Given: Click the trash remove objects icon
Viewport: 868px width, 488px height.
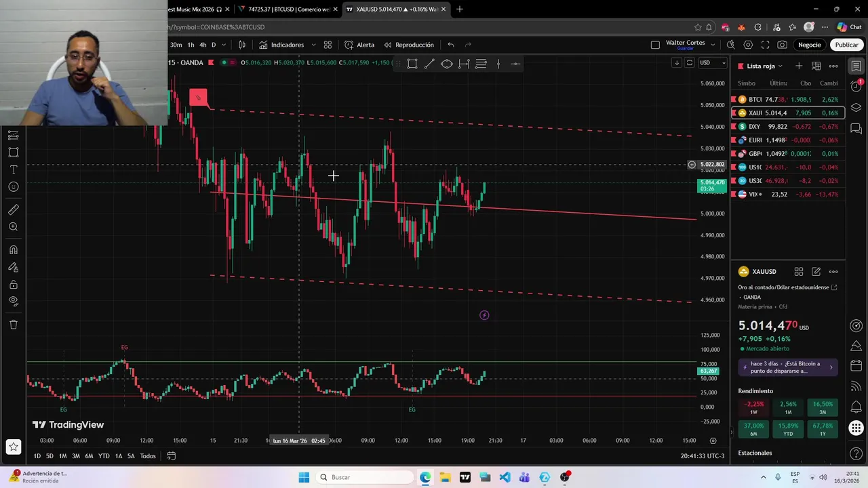Looking at the screenshot, I should (13, 325).
